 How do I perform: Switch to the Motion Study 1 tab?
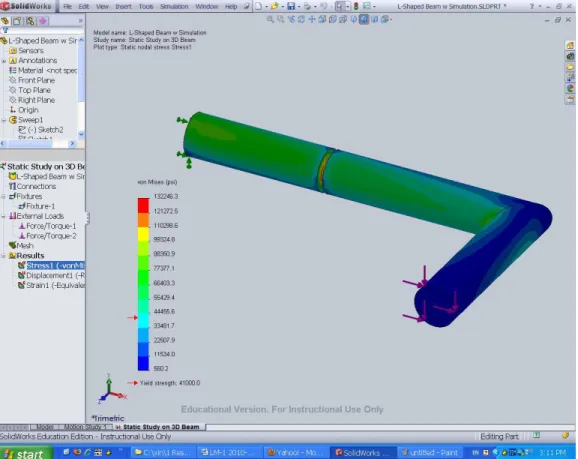click(85, 427)
